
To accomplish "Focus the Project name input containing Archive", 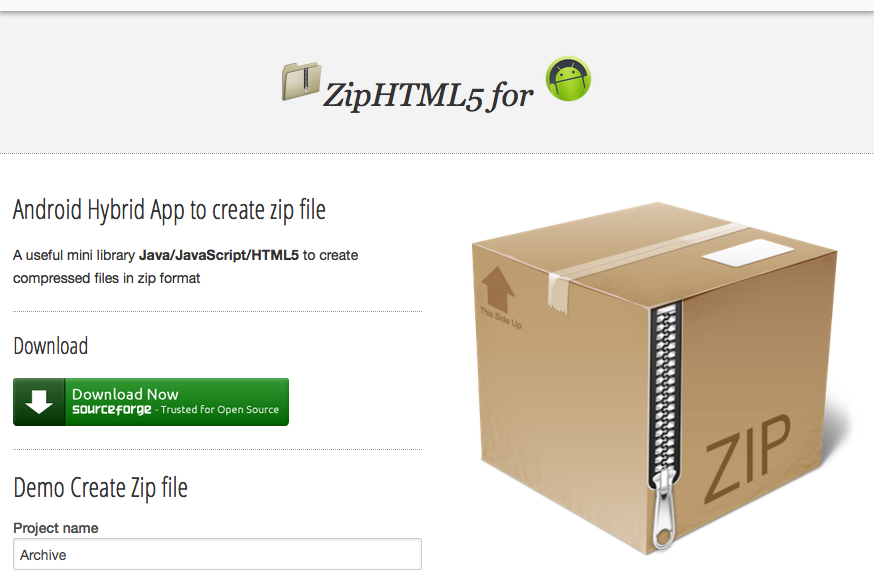I will tap(217, 554).
